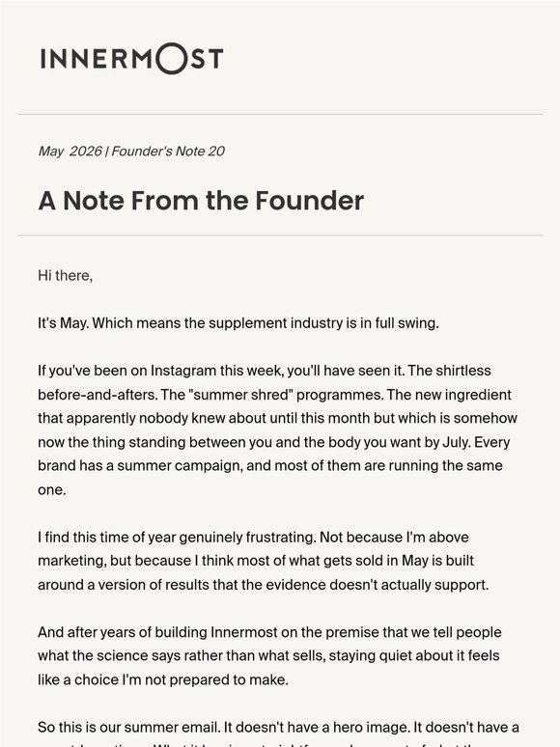Click the "A Note From the Founder" heading
This screenshot has height=747, width=560.
click(201, 200)
